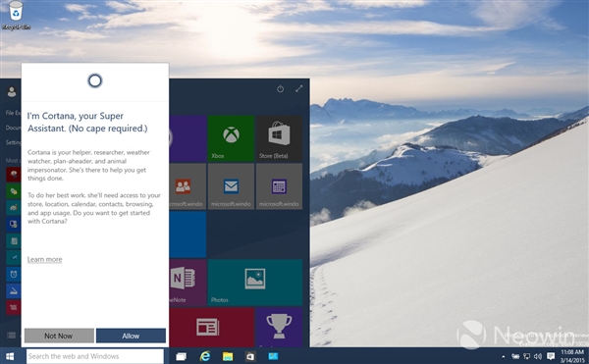Click the blank blue tile below People tile
589x364 pixels.
[187, 234]
